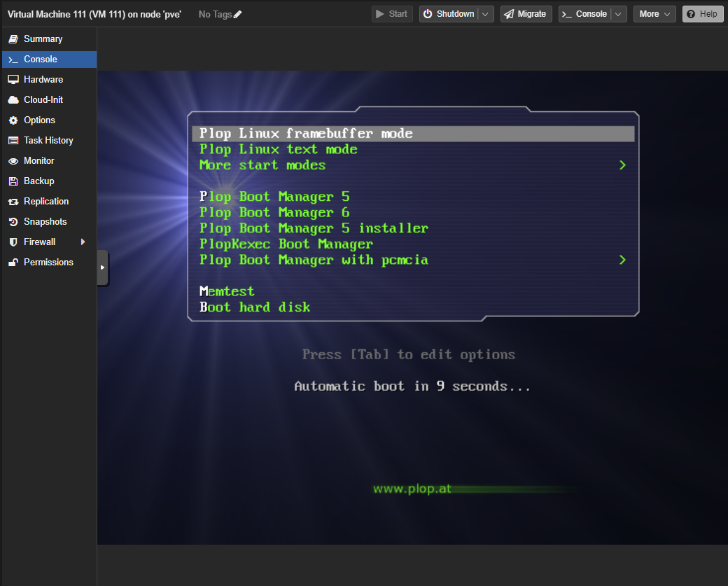The image size is (728, 586).
Task: Click the Help icon
Action: [702, 13]
